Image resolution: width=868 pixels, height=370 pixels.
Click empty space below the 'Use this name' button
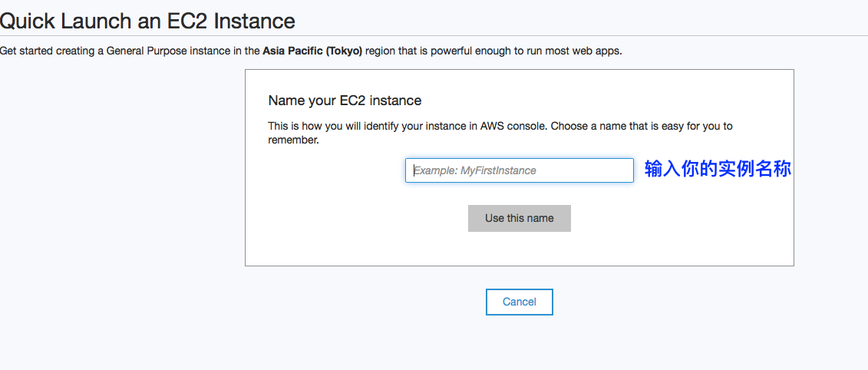(x=520, y=248)
